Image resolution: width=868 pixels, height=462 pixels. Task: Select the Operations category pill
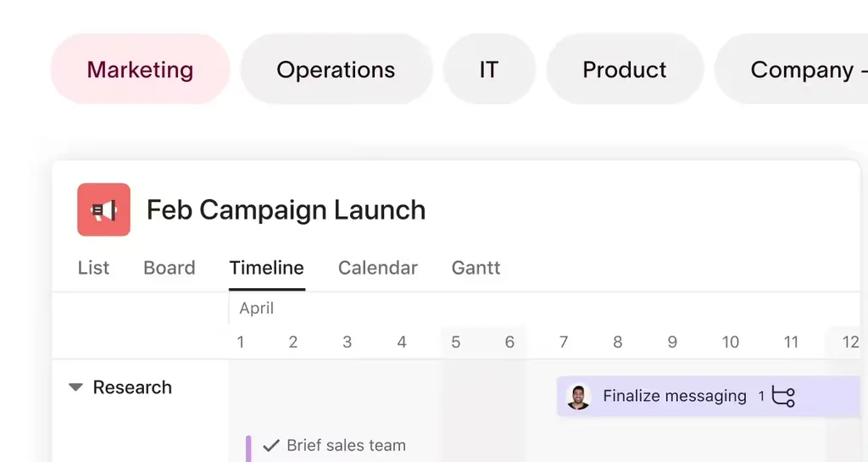pyautogui.click(x=336, y=70)
